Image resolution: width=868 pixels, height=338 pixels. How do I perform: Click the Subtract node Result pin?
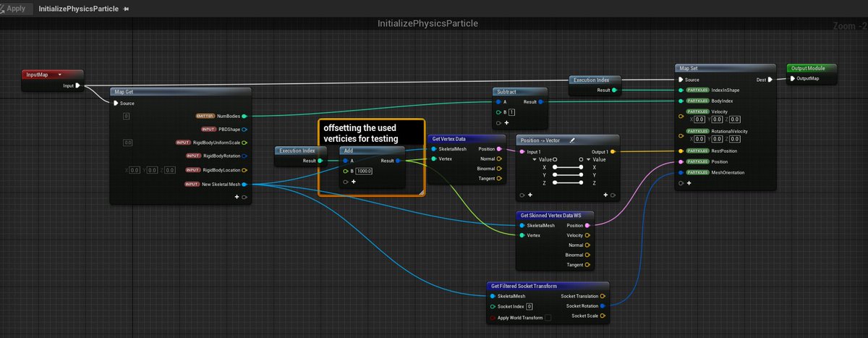click(541, 102)
